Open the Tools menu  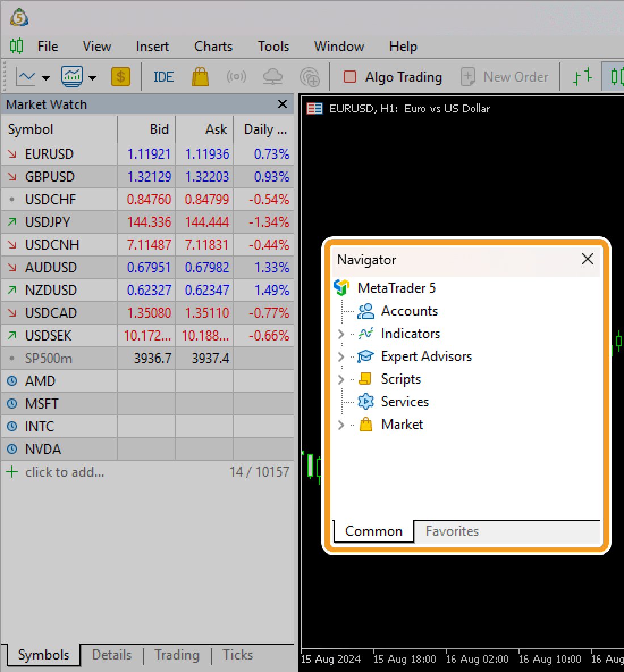pyautogui.click(x=273, y=47)
